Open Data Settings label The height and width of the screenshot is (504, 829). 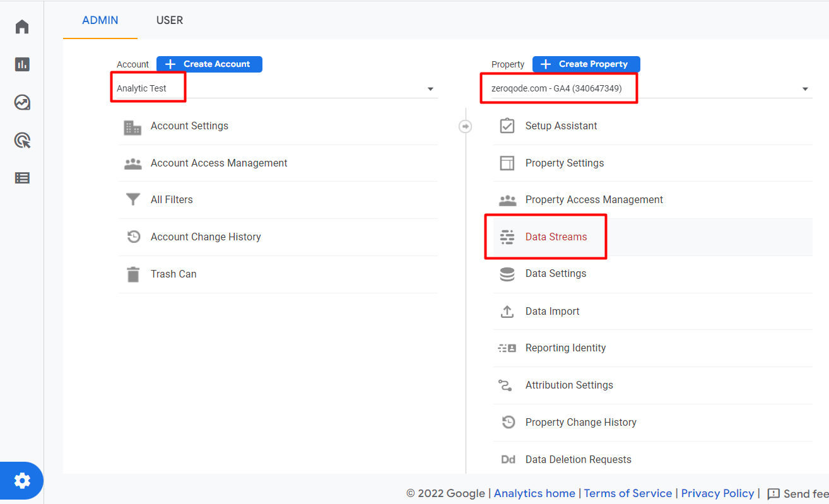(556, 274)
